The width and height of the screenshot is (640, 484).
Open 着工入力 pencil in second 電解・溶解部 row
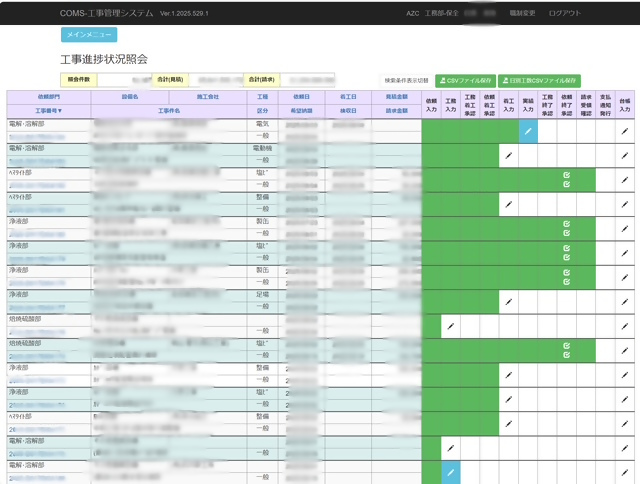508,155
